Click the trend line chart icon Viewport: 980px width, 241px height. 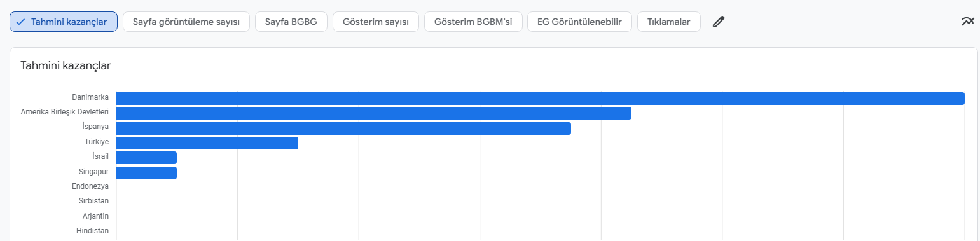click(x=967, y=22)
